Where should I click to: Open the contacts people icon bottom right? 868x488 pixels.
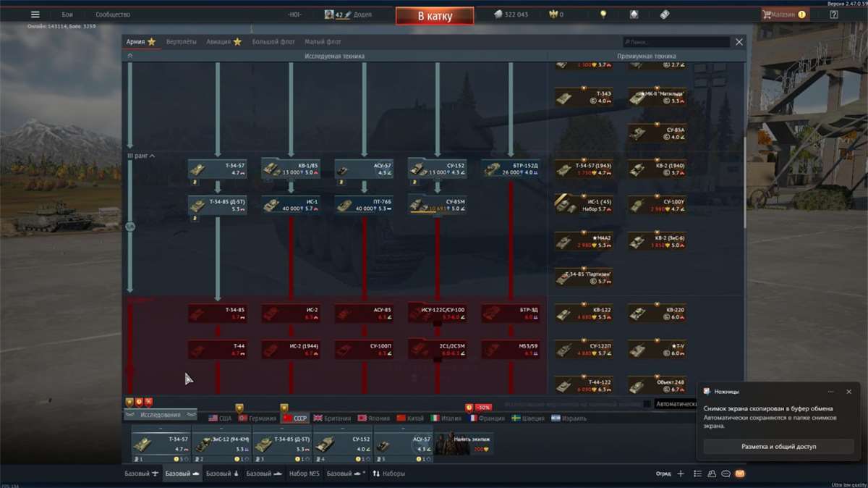(x=712, y=474)
